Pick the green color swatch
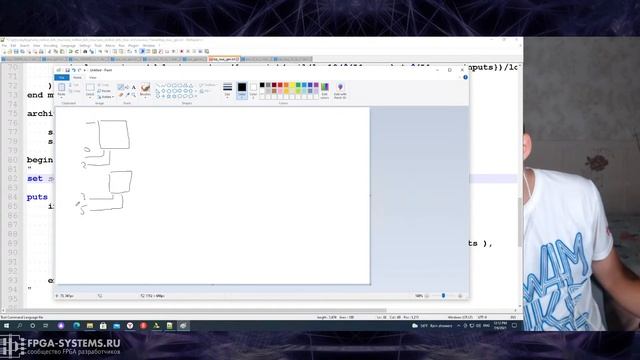Viewport: 640px width, 360px height. (x=298, y=85)
